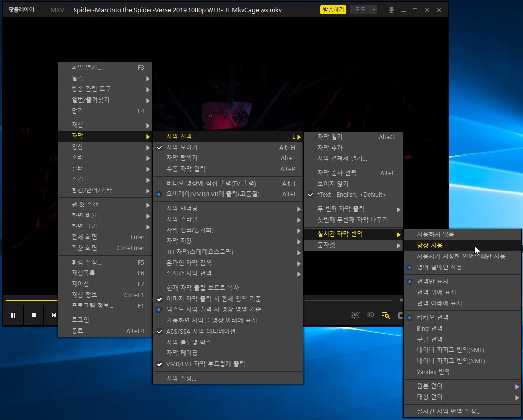Select Bing 번역 translation engine
The image size is (523, 420).
pyautogui.click(x=462, y=329)
